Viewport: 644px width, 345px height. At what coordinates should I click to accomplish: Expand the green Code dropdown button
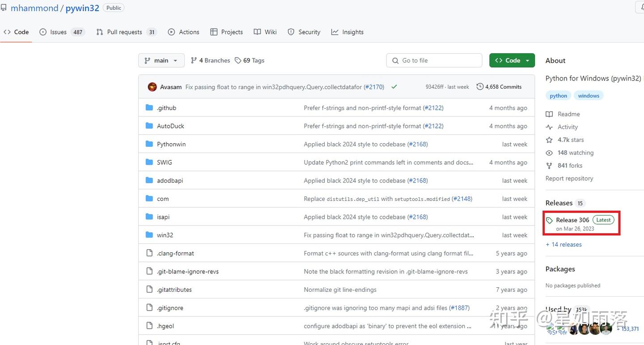(x=512, y=60)
